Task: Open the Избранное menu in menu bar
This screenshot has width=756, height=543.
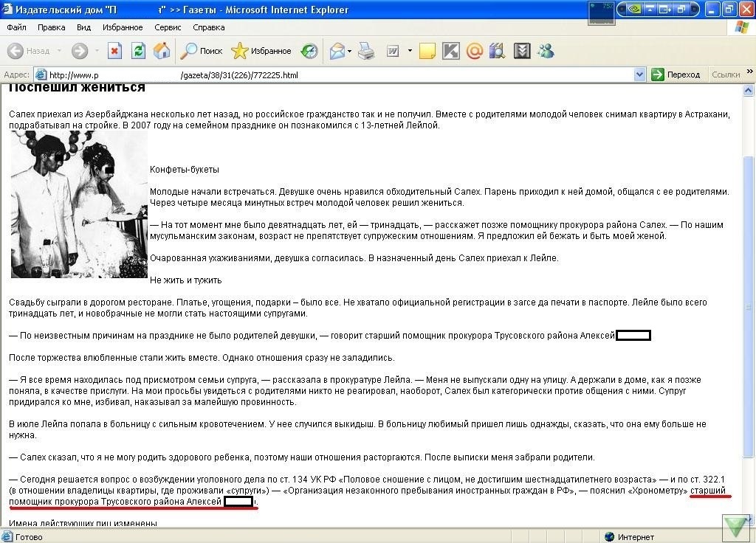Action: pos(123,27)
